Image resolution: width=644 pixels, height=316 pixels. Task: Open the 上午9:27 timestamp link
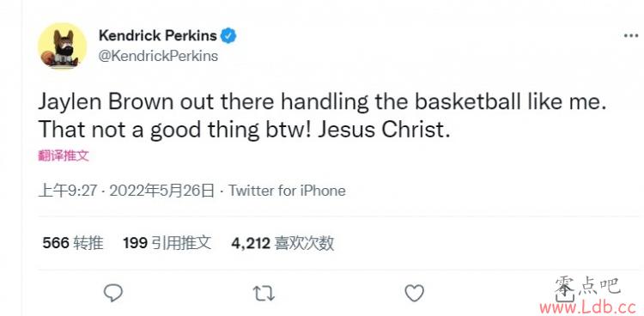67,191
